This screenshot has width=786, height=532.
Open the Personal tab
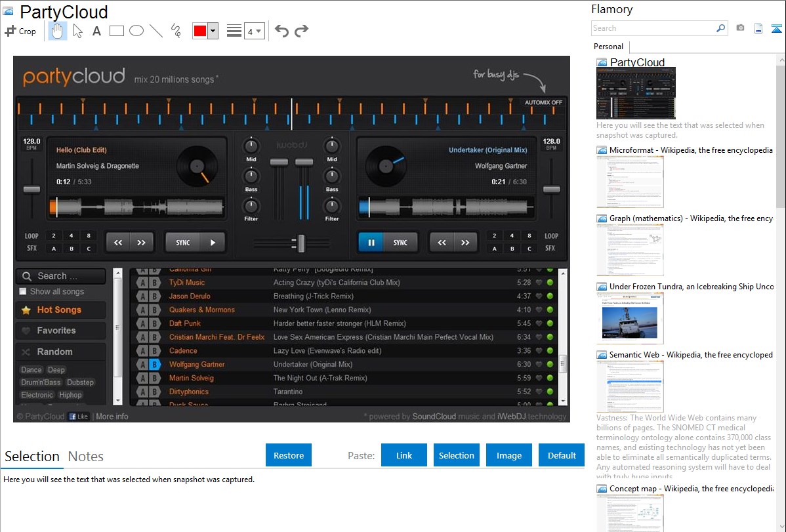coord(609,47)
